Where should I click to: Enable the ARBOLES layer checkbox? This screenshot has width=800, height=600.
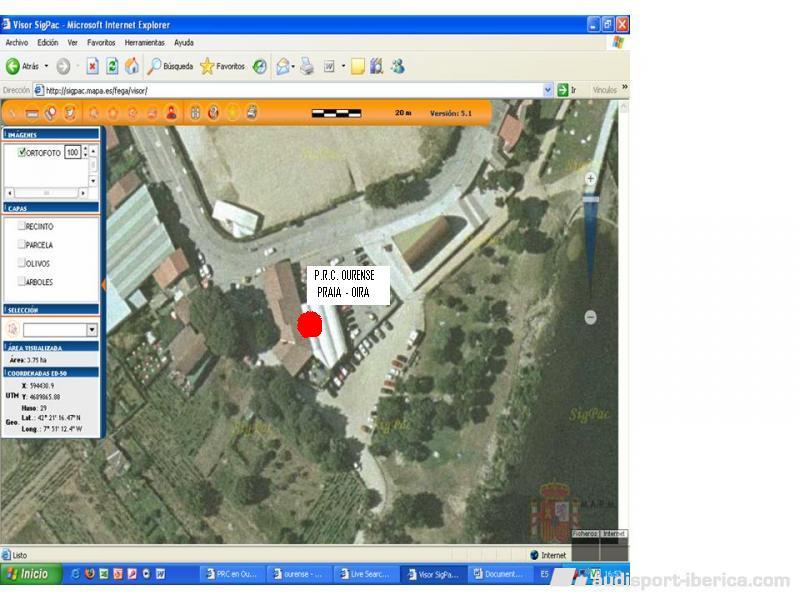[x=21, y=281]
